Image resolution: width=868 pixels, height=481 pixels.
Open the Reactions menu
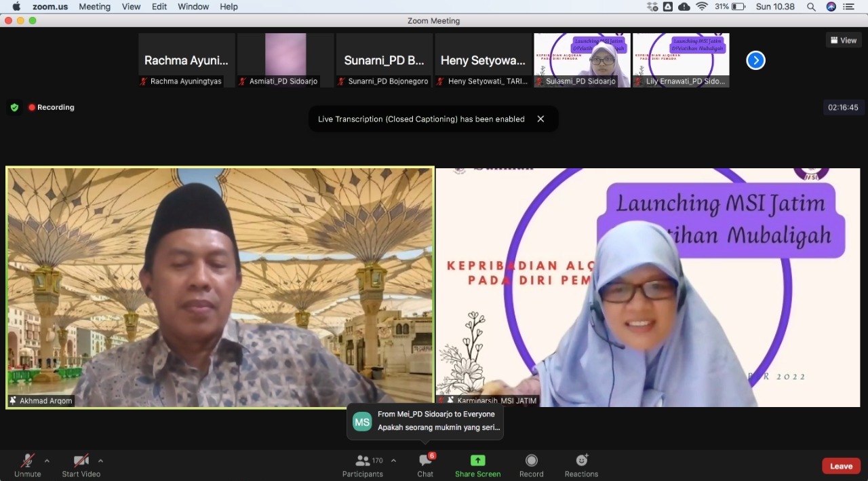[x=581, y=461]
